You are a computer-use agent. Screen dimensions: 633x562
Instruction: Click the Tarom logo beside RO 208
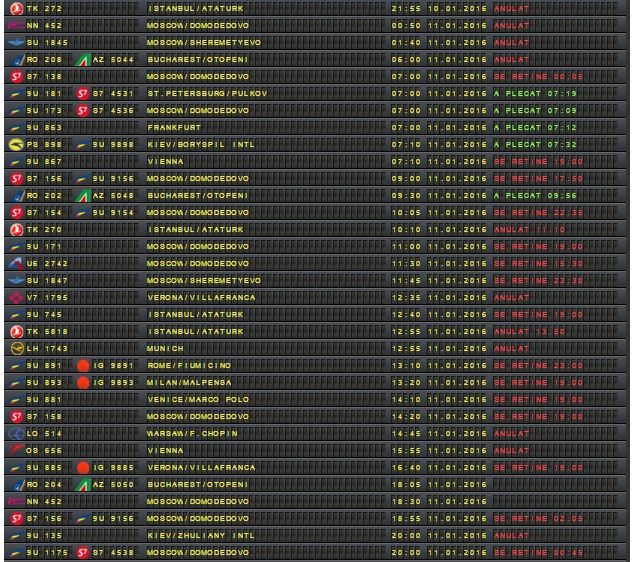tap(18, 60)
